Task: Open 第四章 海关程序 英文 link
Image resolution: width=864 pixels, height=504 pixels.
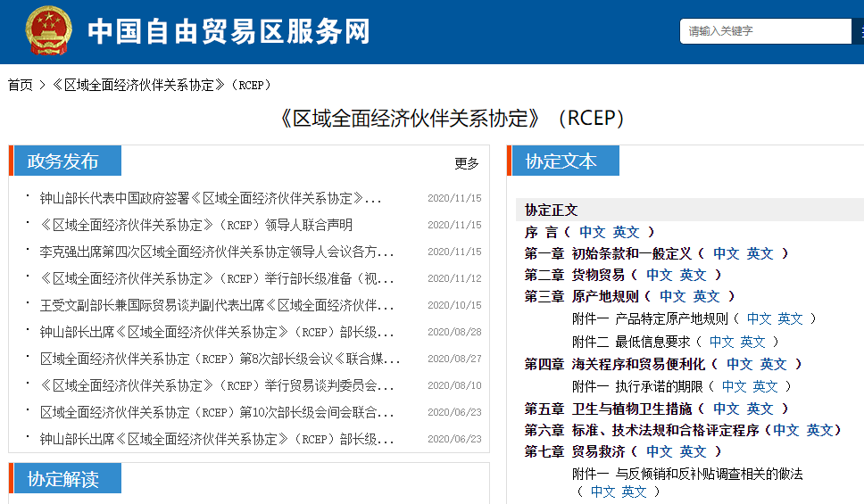Action: tap(773, 364)
